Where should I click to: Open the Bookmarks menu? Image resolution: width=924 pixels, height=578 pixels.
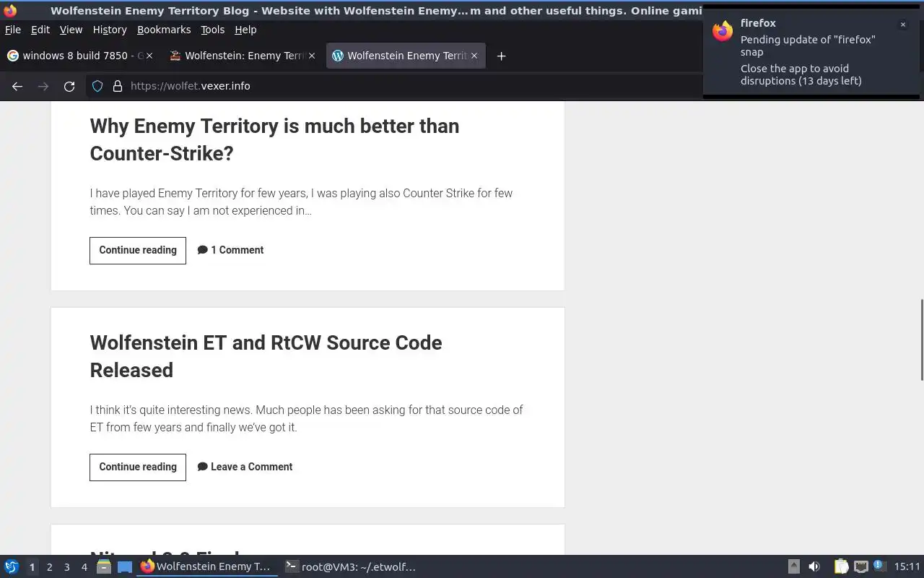pos(164,30)
